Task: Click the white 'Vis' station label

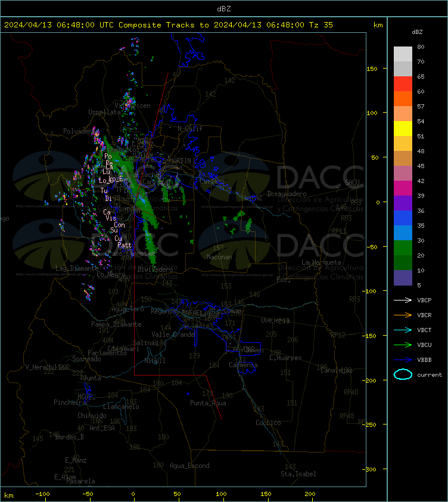Action: click(111, 218)
